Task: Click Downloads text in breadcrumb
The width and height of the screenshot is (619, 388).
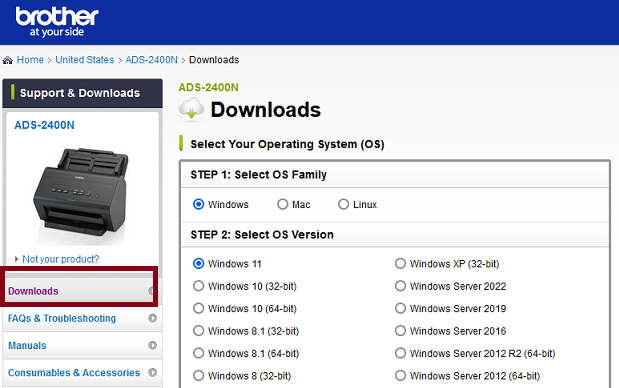Action: (214, 60)
